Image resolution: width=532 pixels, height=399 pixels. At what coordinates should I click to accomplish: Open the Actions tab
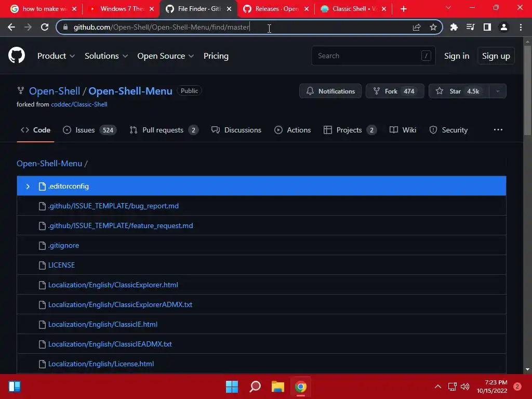tap(292, 130)
